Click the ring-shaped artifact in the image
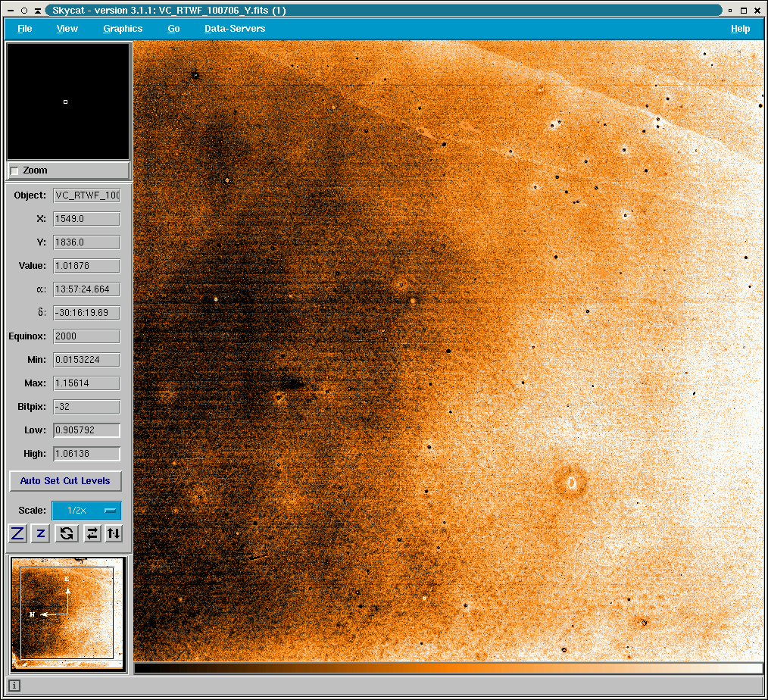The image size is (768, 700). [572, 482]
